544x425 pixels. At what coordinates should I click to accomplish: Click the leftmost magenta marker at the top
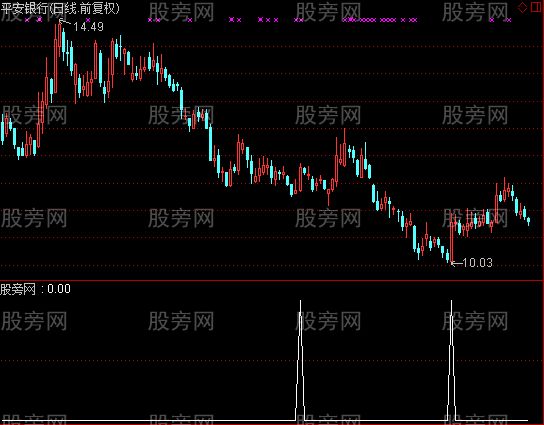(27, 20)
